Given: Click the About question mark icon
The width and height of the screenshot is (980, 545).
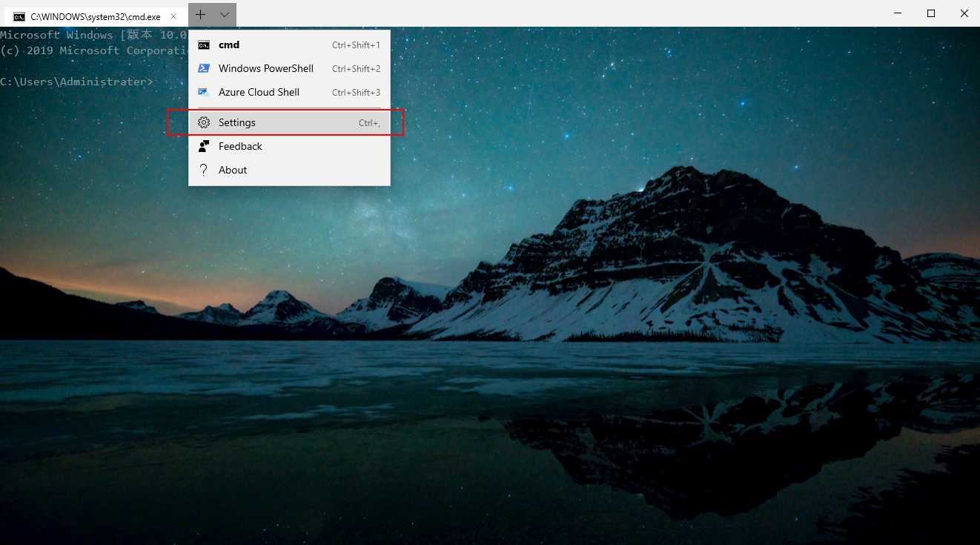Looking at the screenshot, I should tap(203, 170).
